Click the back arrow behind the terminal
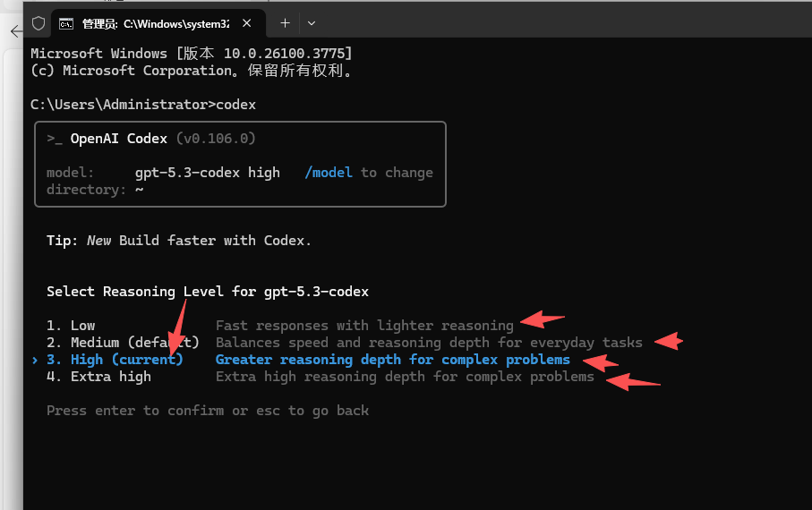Image resolution: width=812 pixels, height=510 pixels. pyautogui.click(x=15, y=31)
